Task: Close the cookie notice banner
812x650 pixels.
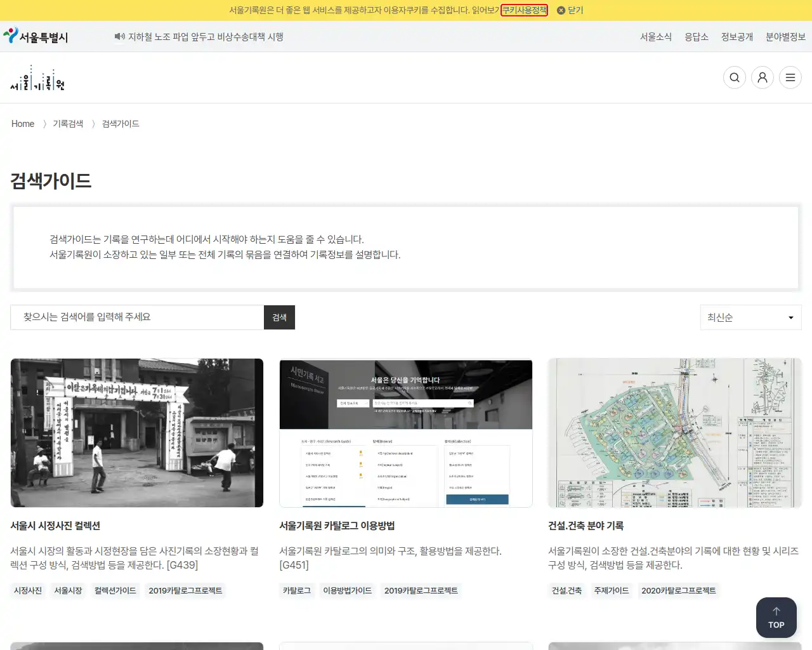Action: click(570, 10)
